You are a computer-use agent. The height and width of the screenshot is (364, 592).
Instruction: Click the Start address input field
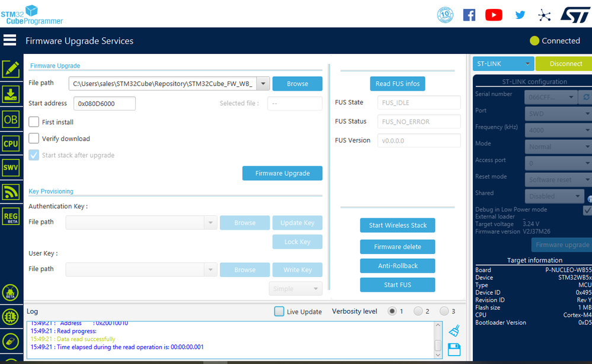[x=104, y=104]
